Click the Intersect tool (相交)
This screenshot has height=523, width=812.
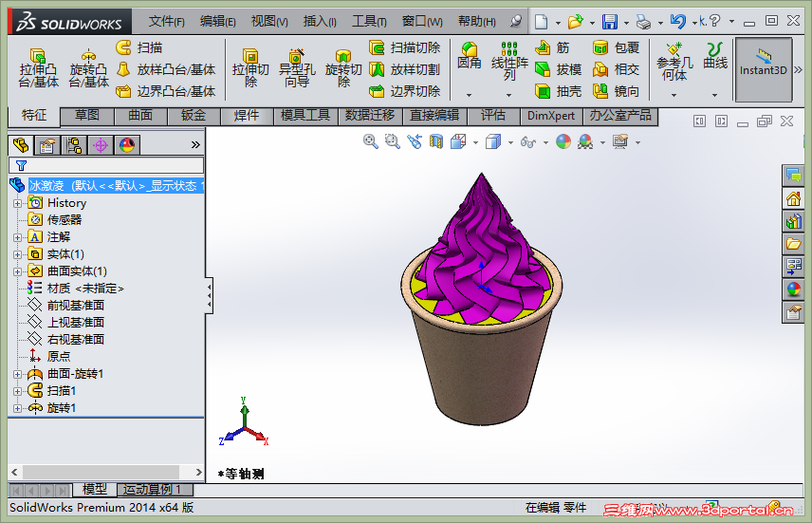(616, 69)
